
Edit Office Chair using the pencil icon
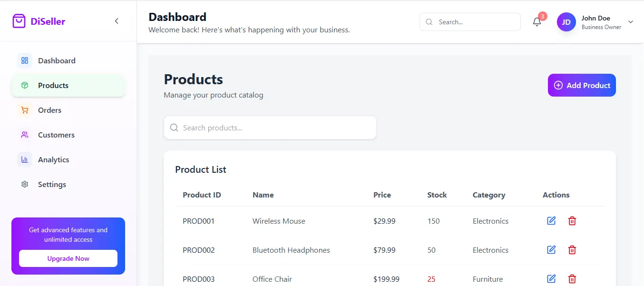(551, 279)
